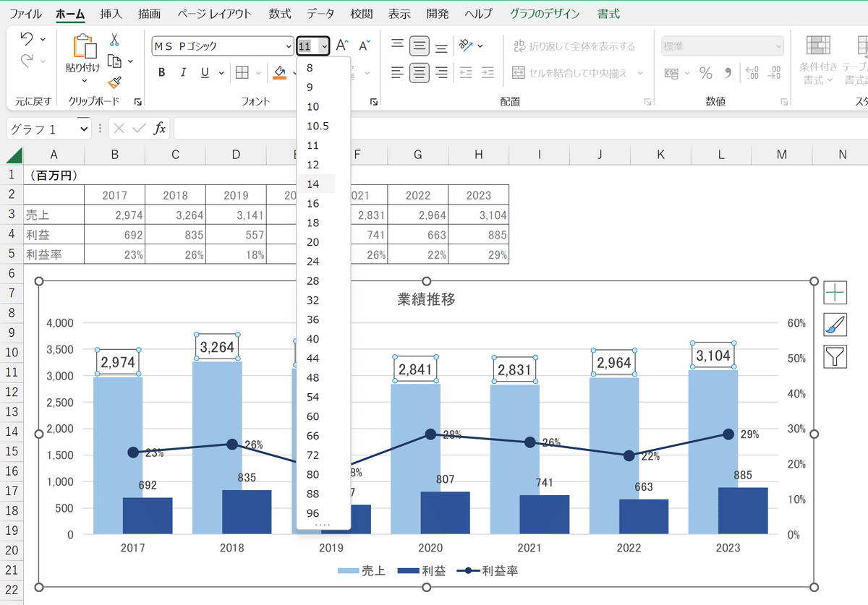Click the align right icon

[x=441, y=72]
